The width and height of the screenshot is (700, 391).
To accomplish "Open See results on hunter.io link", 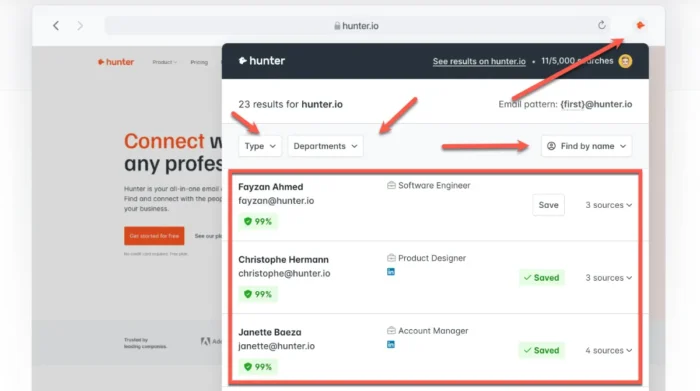I will point(479,61).
